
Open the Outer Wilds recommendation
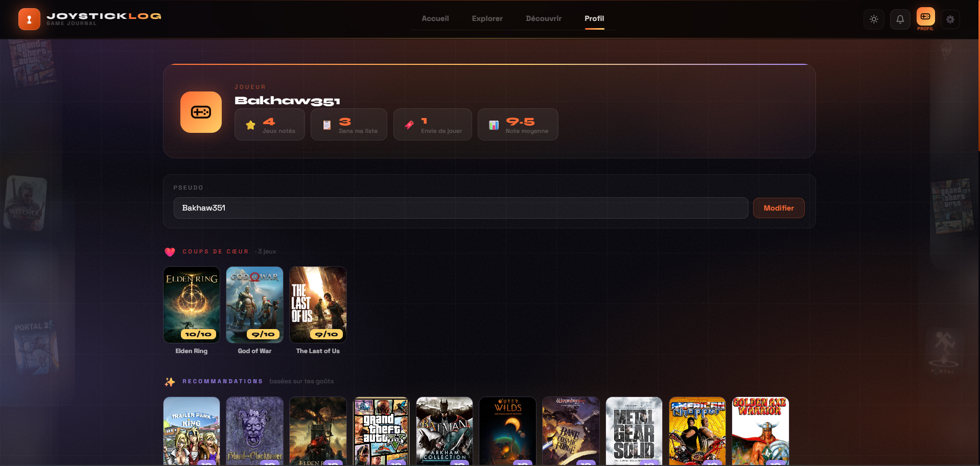tap(508, 431)
